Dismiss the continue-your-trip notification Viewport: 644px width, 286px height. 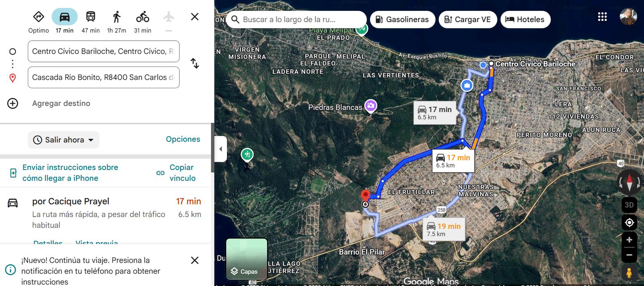pyautogui.click(x=195, y=260)
